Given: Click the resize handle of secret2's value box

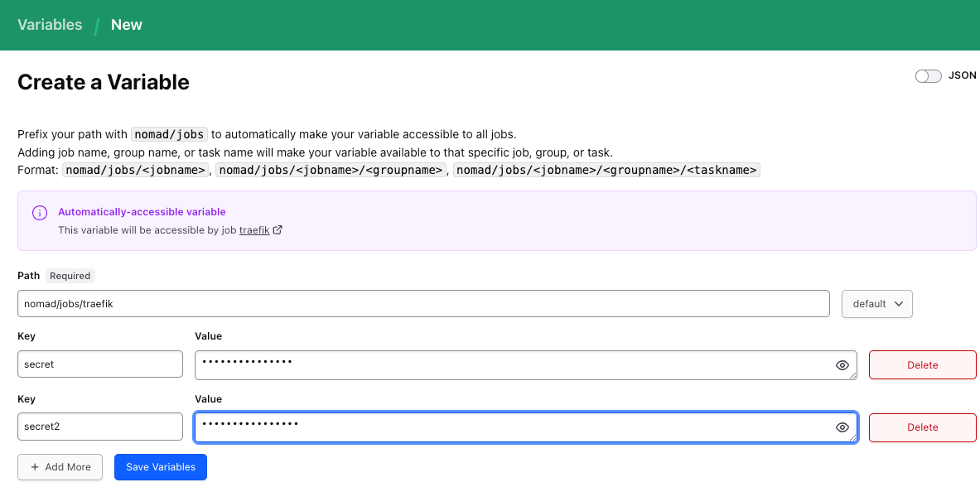Looking at the screenshot, I should click(853, 437).
